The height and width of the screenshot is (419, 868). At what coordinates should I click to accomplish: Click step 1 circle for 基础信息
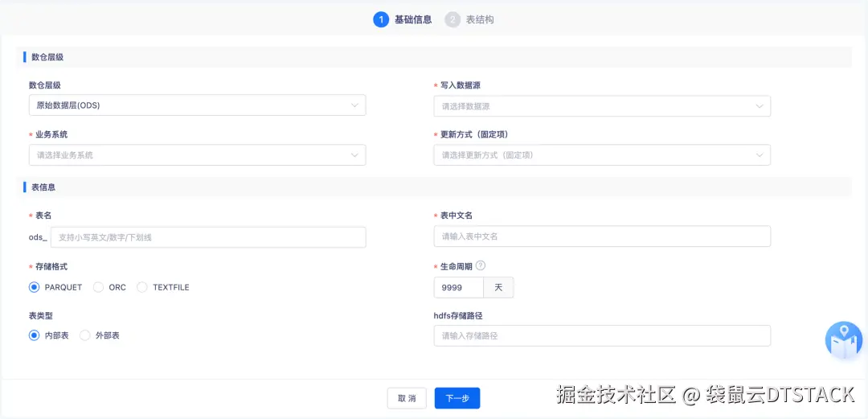tap(381, 20)
